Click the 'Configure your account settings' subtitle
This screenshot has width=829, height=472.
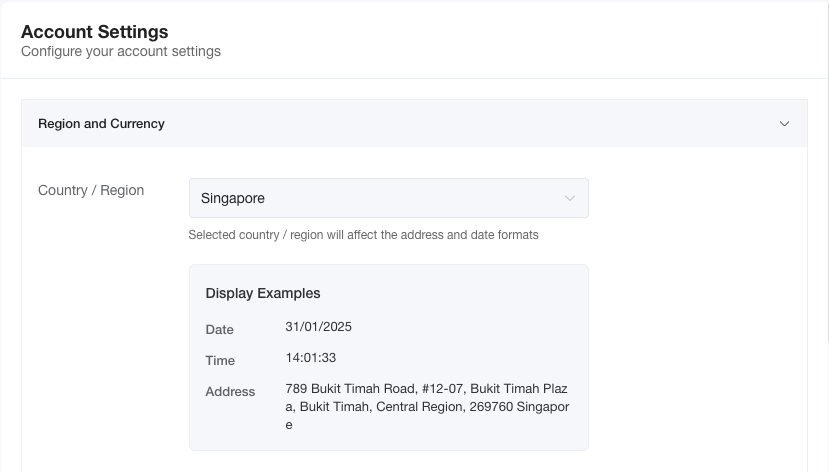click(120, 51)
